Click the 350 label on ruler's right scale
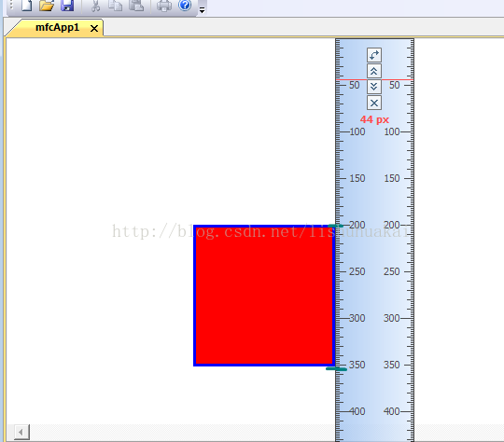This screenshot has width=504, height=442. click(x=391, y=365)
